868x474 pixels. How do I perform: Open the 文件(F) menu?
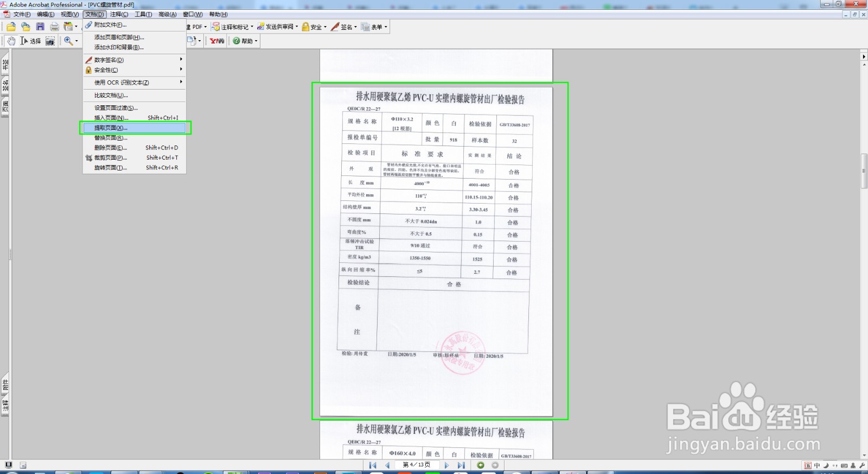pos(21,14)
